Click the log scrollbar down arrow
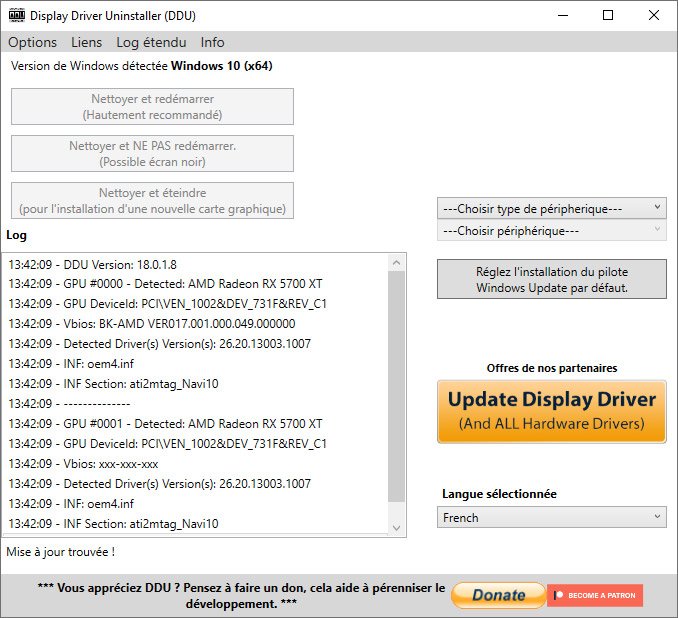 (x=396, y=527)
